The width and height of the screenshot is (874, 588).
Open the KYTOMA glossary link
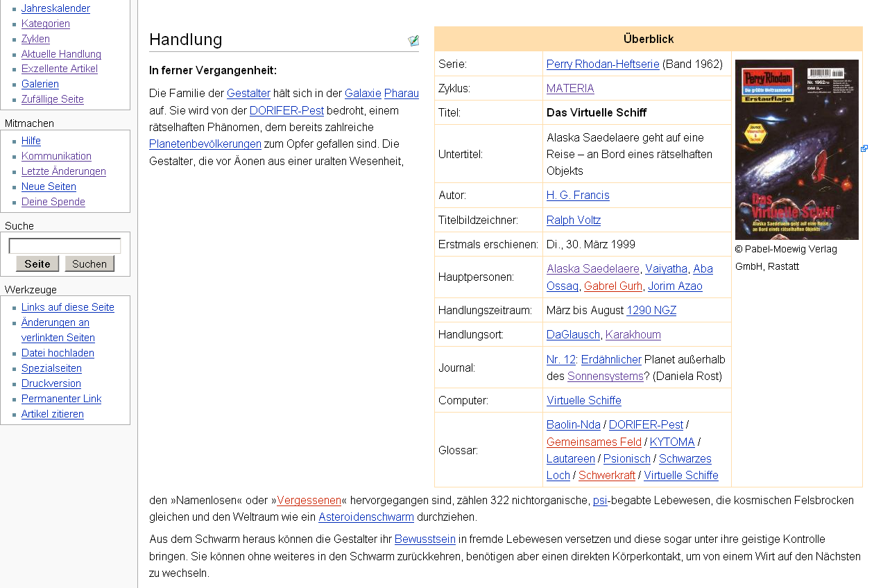[672, 442]
